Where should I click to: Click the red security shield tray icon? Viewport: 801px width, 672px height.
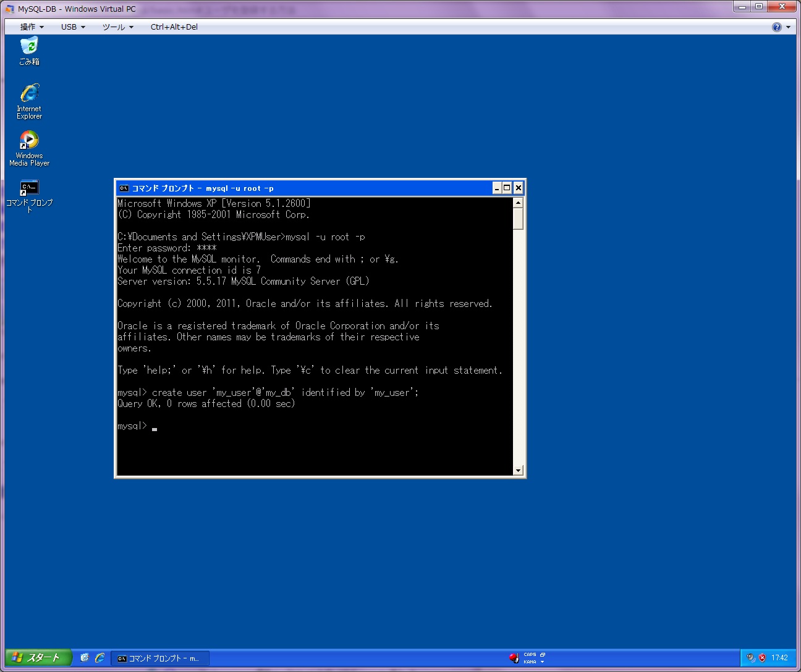[762, 658]
